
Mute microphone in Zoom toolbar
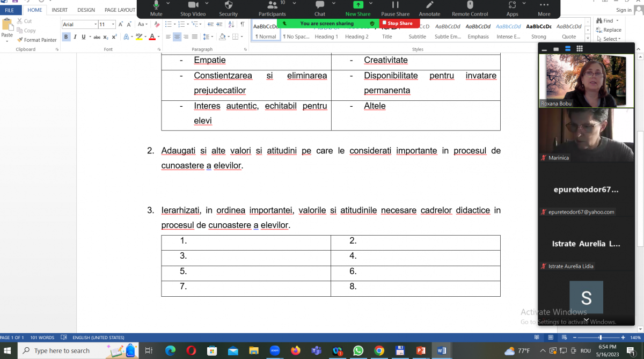click(156, 8)
